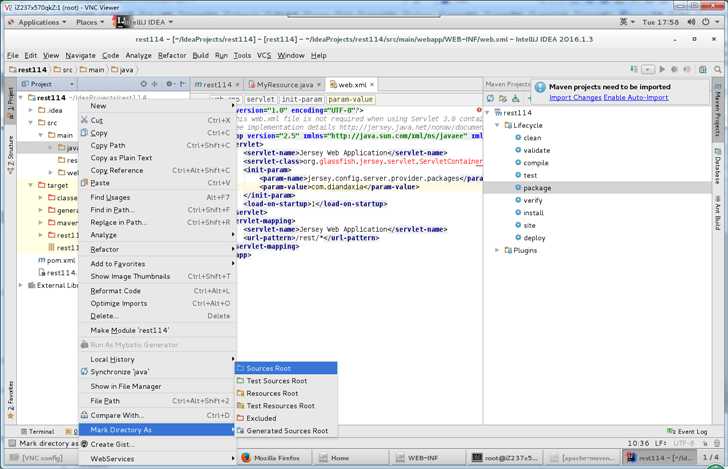This screenshot has width=728, height=469.
Task: Expand the External Libraries node
Action: [x=21, y=285]
